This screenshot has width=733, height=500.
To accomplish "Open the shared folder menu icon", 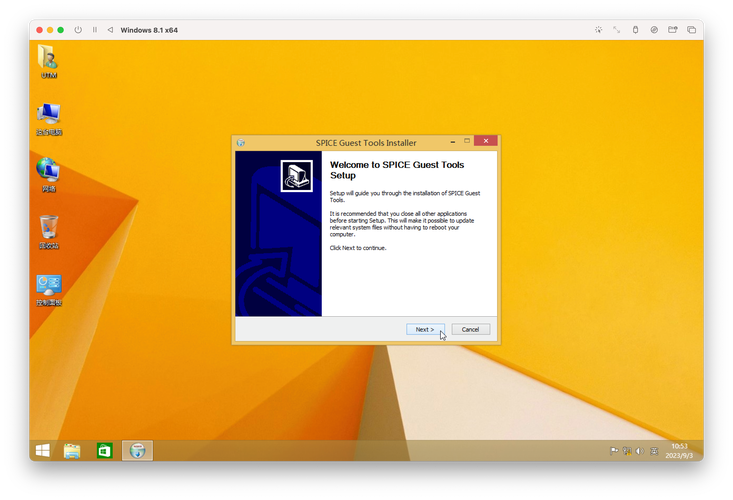I will [x=673, y=30].
